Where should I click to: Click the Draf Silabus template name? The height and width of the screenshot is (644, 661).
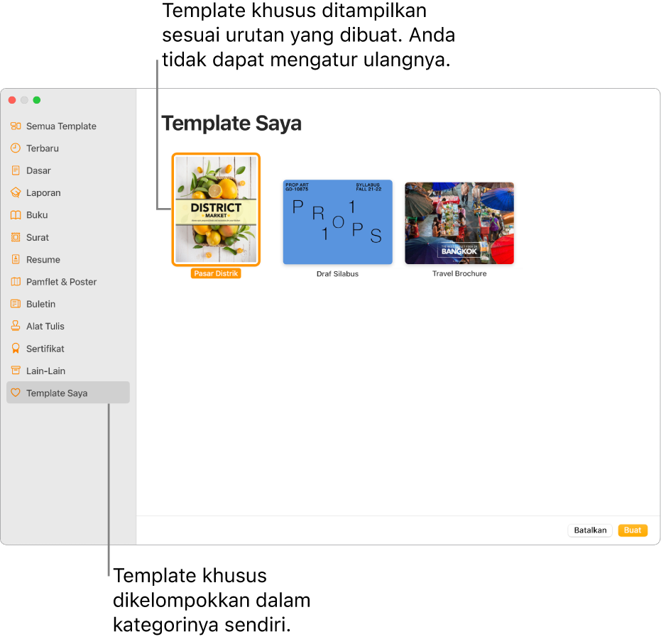pos(338,274)
